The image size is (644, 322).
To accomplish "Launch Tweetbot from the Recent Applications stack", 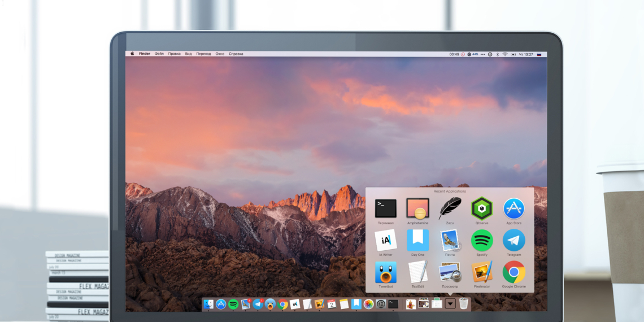I will pos(386,272).
